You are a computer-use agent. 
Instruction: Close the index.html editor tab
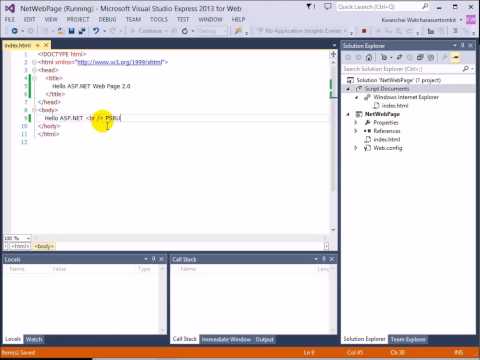coord(46,45)
